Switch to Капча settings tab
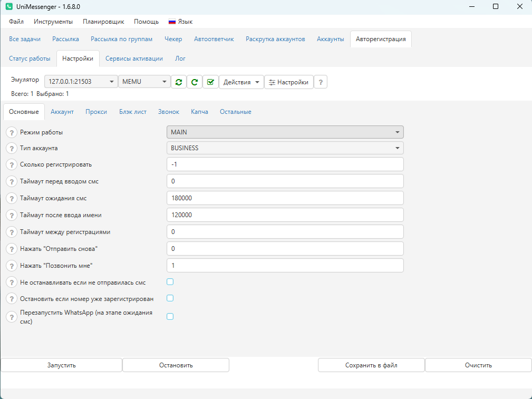Screen dimensions: 532x399 [x=199, y=112]
